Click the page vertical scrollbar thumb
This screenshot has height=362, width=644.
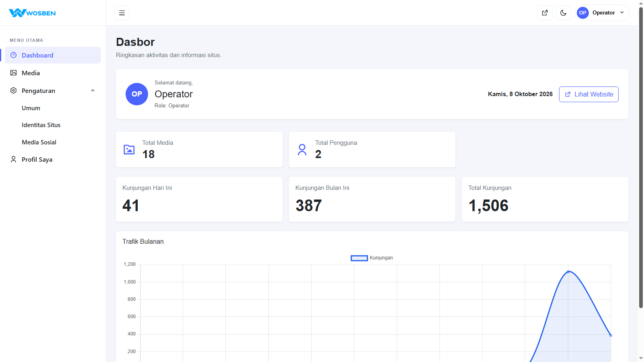coord(641,158)
